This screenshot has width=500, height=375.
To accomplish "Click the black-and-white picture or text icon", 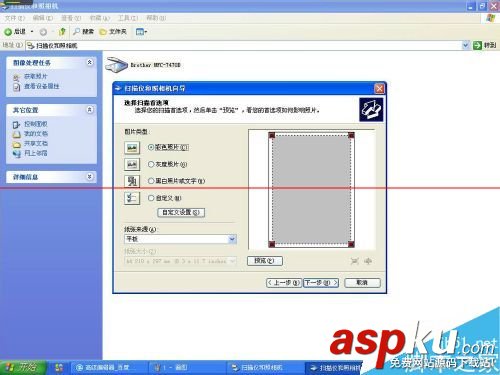I will point(132,181).
